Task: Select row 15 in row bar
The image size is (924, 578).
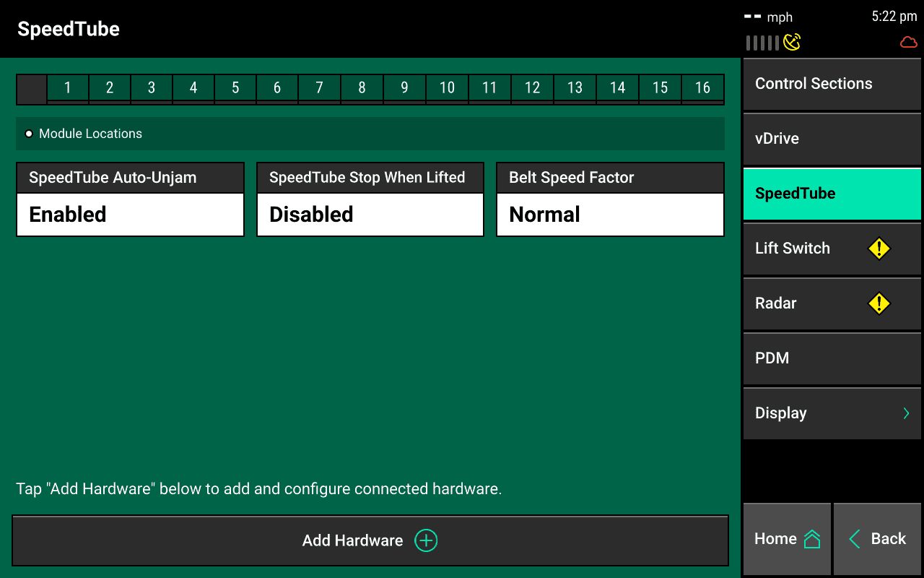Action: 661,89
